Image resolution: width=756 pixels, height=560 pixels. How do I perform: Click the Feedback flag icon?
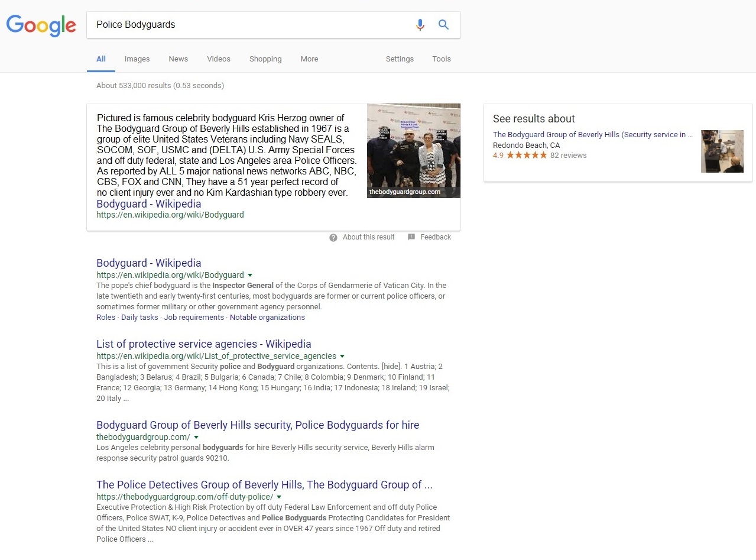411,237
